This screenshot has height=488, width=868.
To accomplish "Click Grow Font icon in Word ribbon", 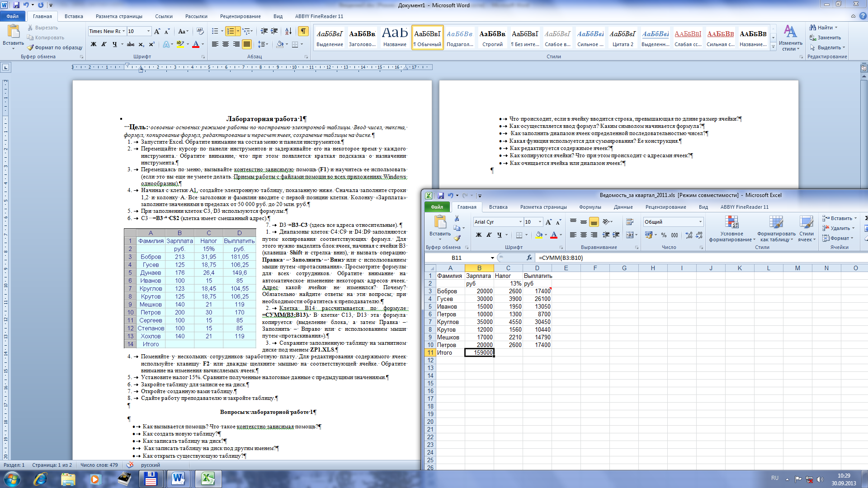I will coord(157,31).
